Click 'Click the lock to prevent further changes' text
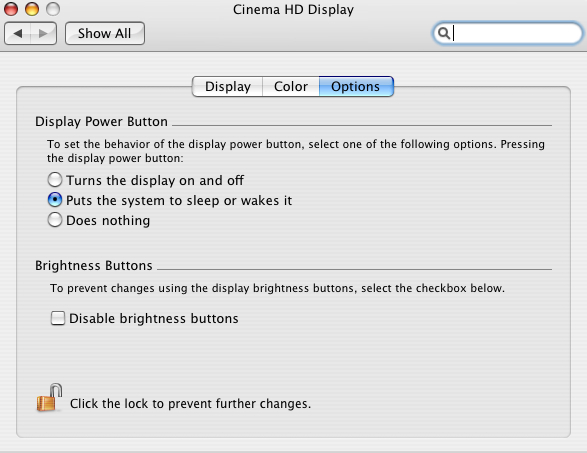This screenshot has width=587, height=453. coord(190,404)
